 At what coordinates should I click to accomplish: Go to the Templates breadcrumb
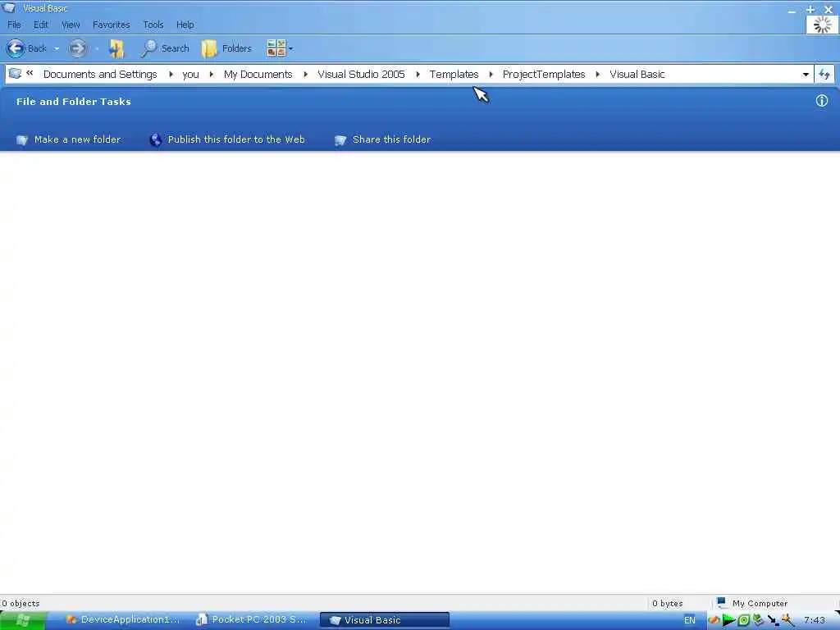(x=454, y=75)
